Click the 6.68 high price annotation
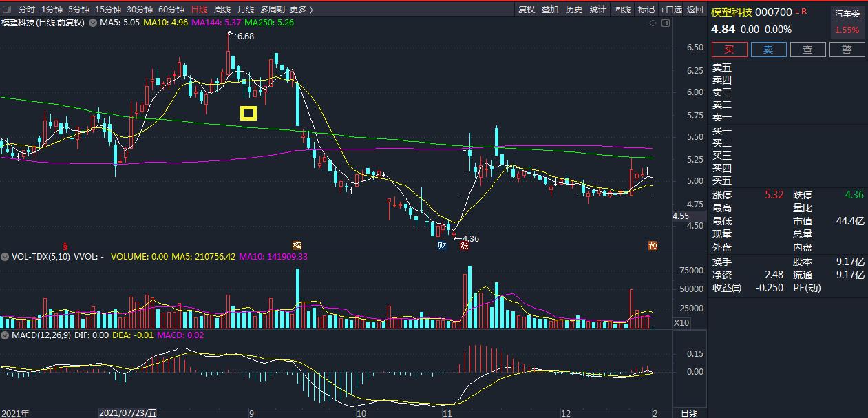The height and width of the screenshot is (418, 868). click(246, 36)
